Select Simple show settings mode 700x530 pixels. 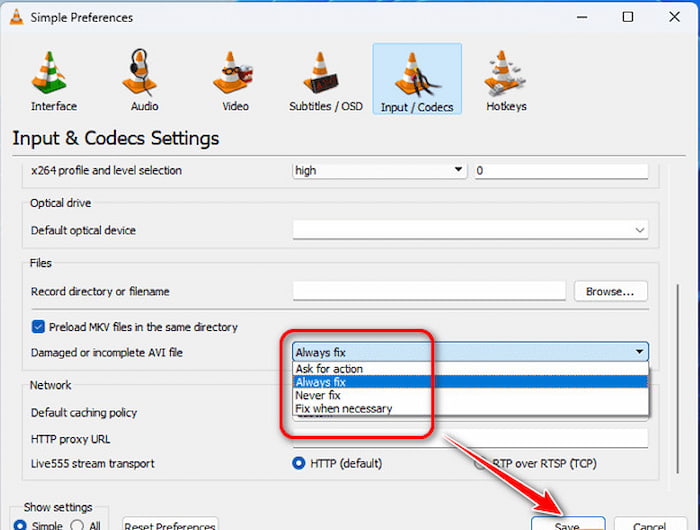pyautogui.click(x=20, y=525)
